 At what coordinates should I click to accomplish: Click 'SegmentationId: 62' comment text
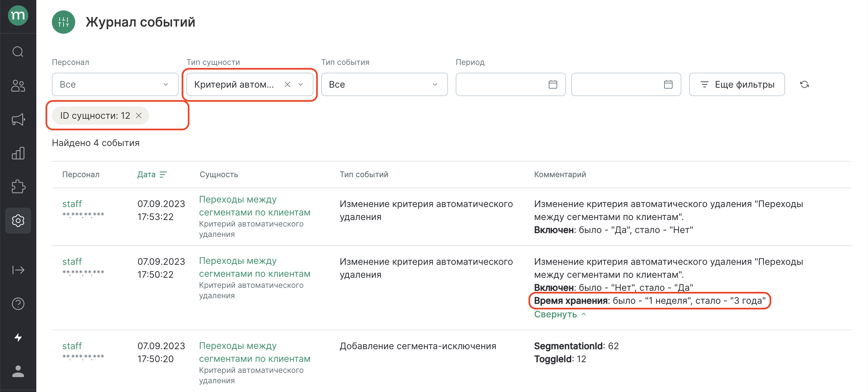(x=576, y=346)
